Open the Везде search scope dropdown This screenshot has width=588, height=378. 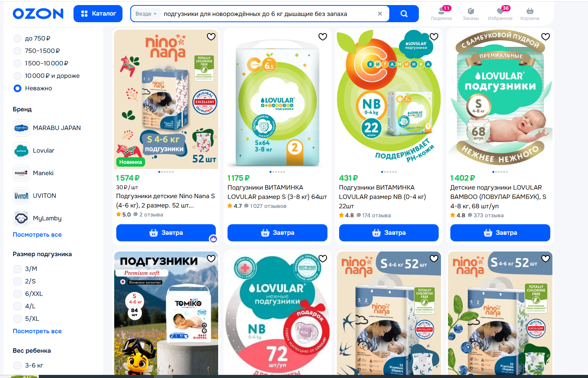(146, 14)
